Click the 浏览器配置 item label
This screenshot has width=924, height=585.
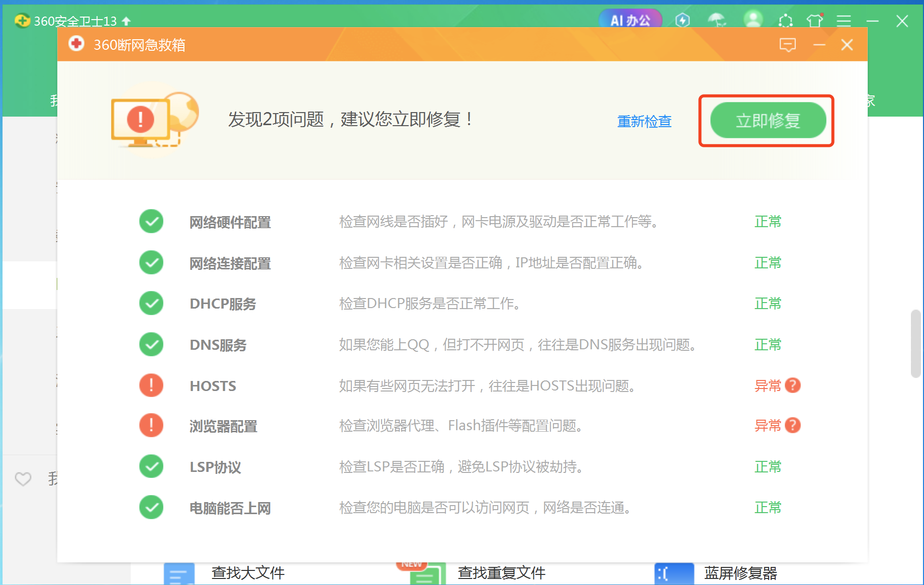click(223, 426)
